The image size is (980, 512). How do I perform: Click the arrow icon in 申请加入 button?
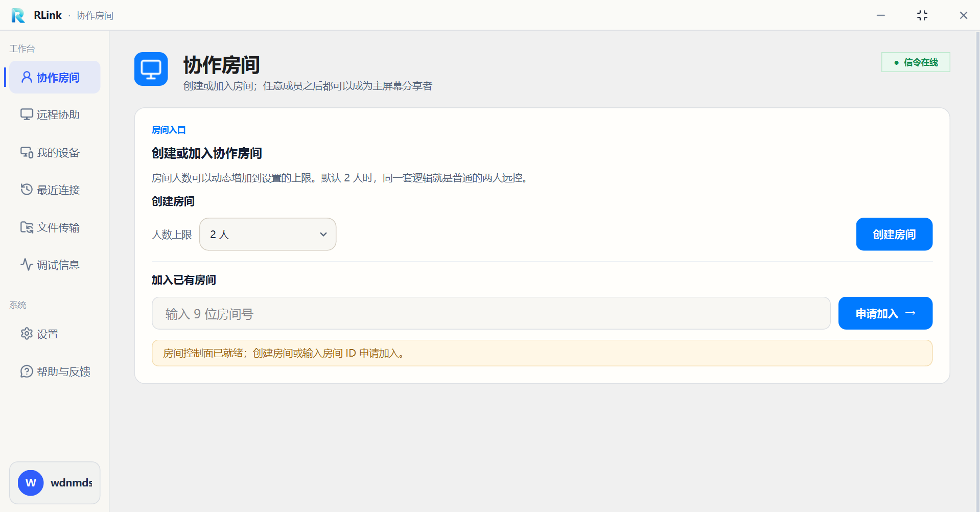click(x=911, y=313)
